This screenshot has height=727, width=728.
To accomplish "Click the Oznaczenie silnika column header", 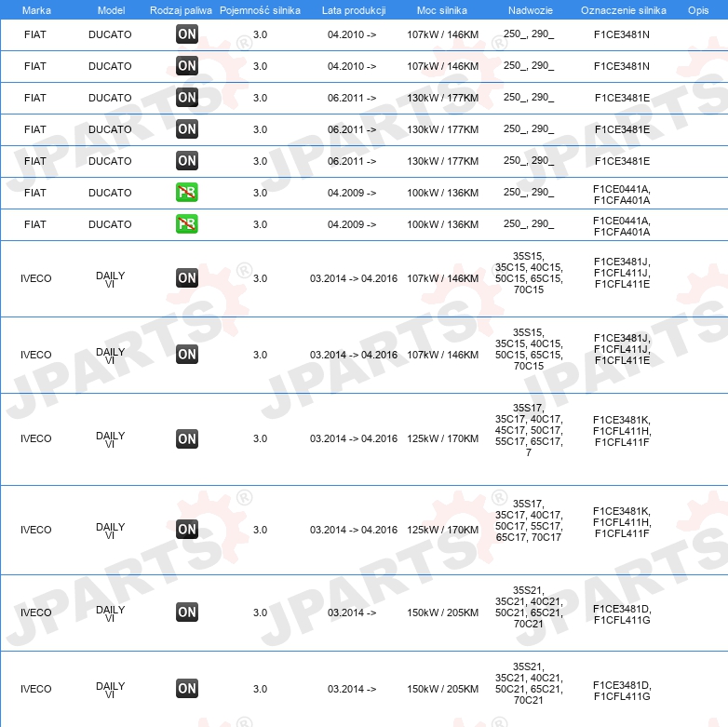I will point(623,10).
